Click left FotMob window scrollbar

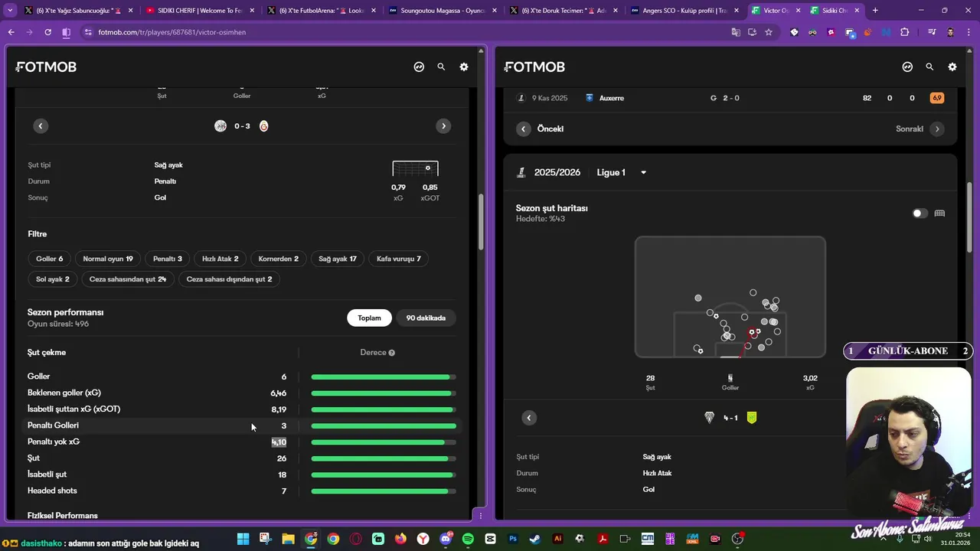[482, 222]
